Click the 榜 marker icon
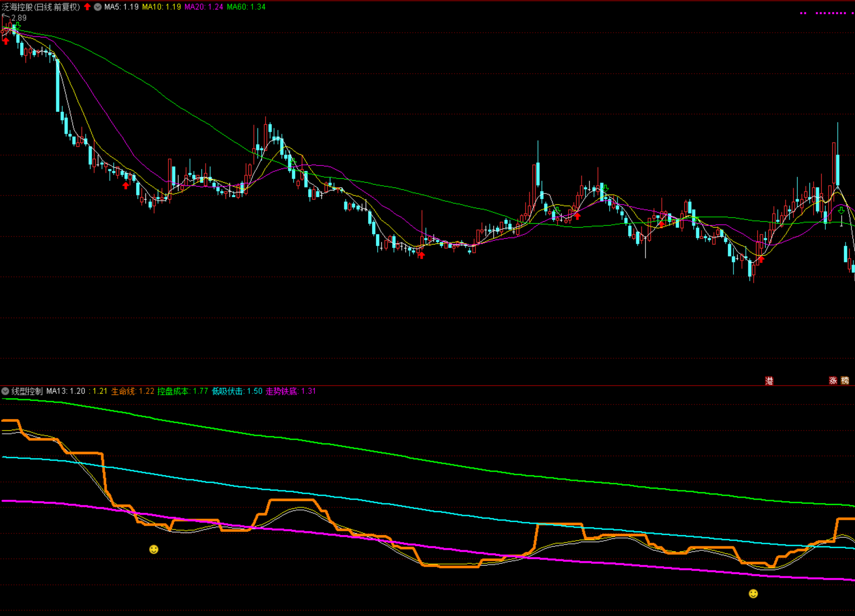Image resolution: width=855 pixels, height=616 pixels. [x=845, y=381]
